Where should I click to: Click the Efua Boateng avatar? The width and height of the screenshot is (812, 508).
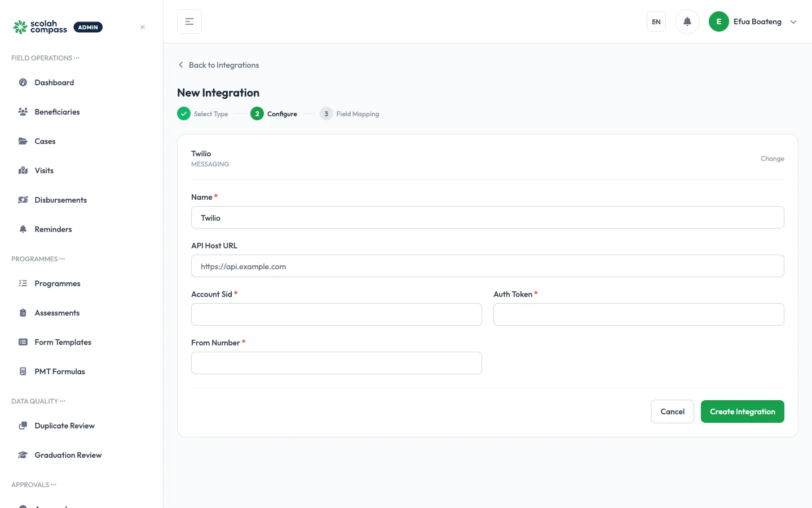click(719, 21)
